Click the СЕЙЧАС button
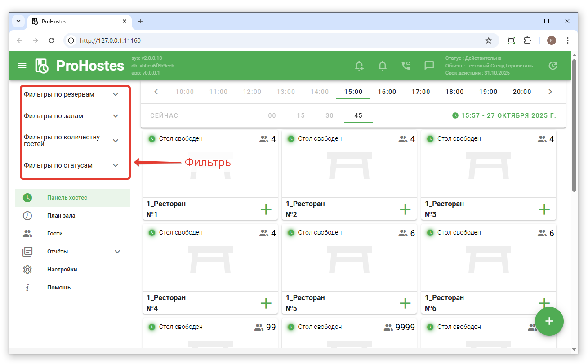The width and height of the screenshot is (588, 364). pos(164,115)
